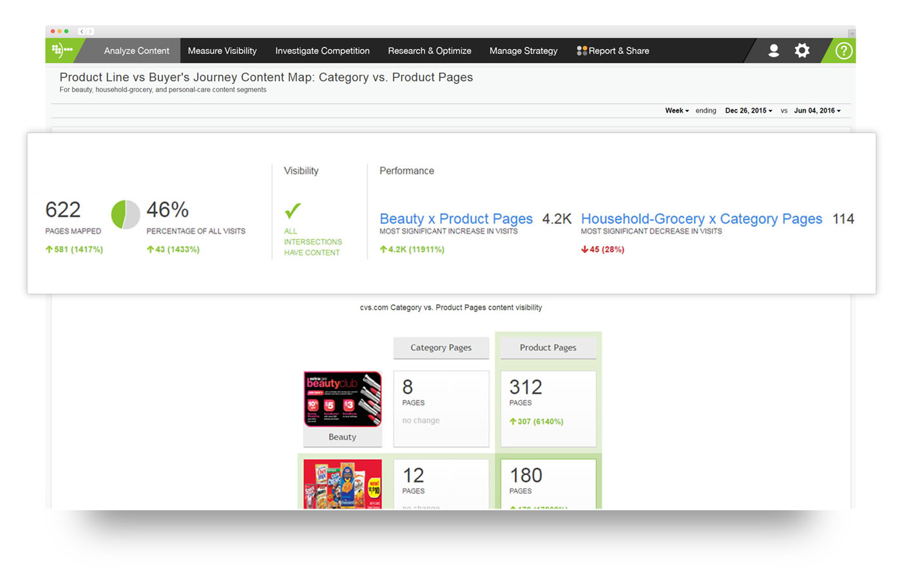Click the 45 (28%) decrease text
This screenshot has height=588, width=902.
(602, 249)
